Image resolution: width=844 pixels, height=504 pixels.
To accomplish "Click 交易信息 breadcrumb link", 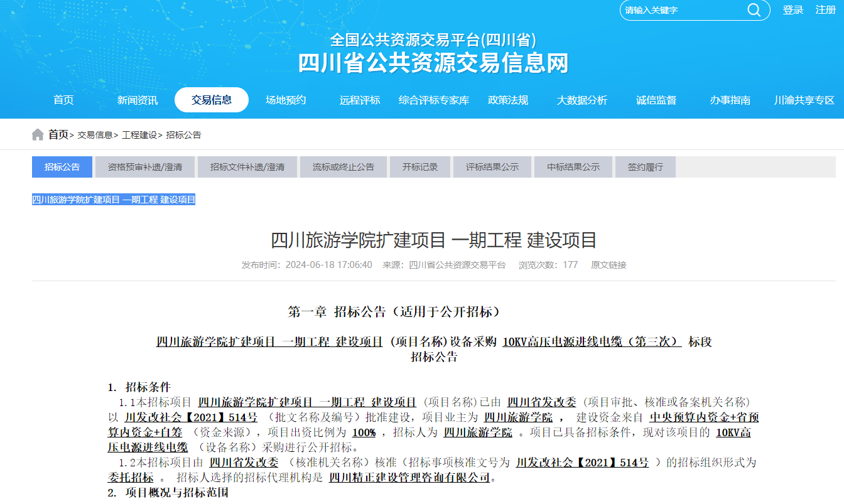I will [x=95, y=135].
